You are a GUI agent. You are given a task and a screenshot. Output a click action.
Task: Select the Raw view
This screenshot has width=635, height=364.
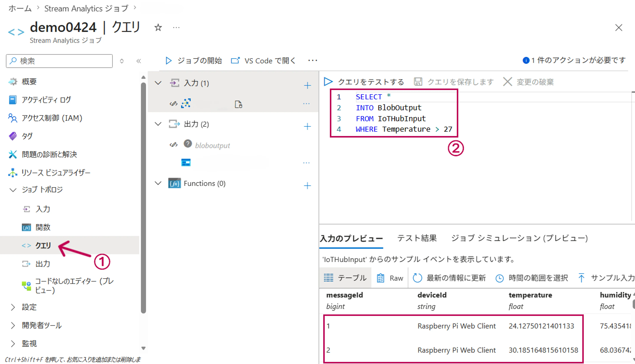(x=390, y=278)
